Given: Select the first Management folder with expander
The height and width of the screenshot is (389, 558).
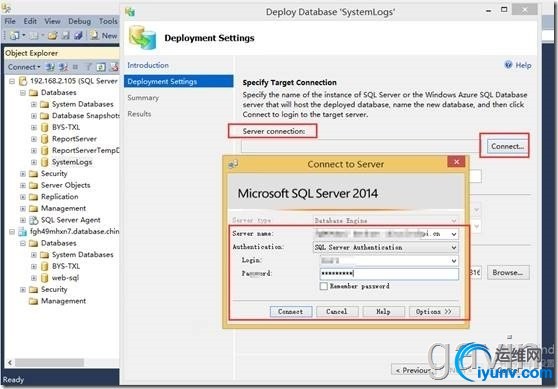Looking at the screenshot, I should 63,208.
